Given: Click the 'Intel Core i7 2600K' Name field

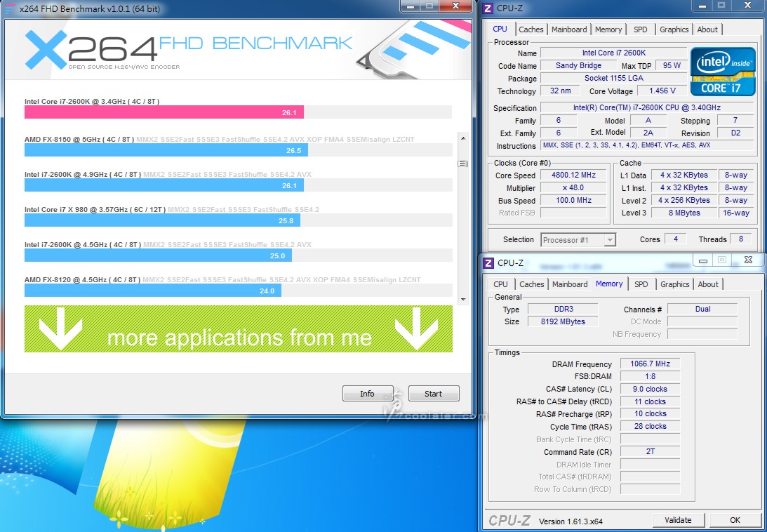Looking at the screenshot, I should tap(613, 53).
